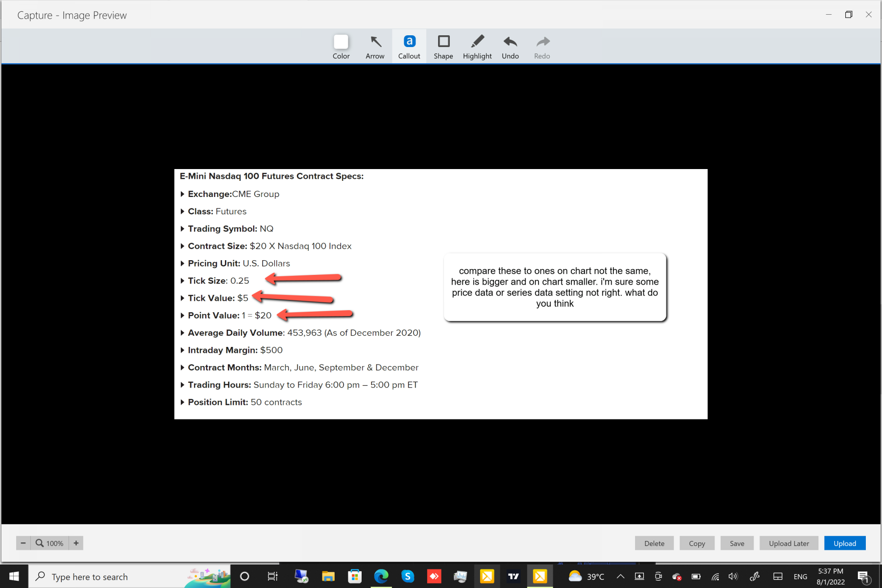Viewport: 882px width, 588px height.
Task: Click the 'Tick Size: 0.25' line
Action: [x=218, y=281]
